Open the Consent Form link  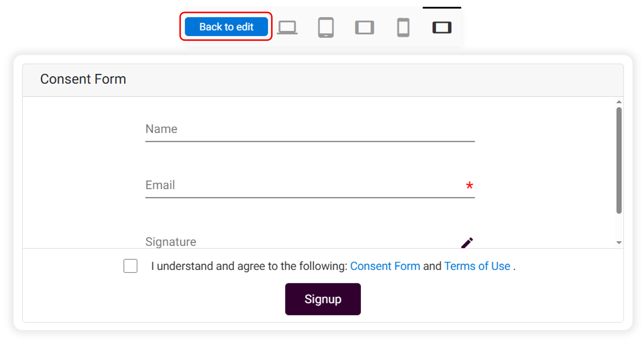pyautogui.click(x=385, y=266)
